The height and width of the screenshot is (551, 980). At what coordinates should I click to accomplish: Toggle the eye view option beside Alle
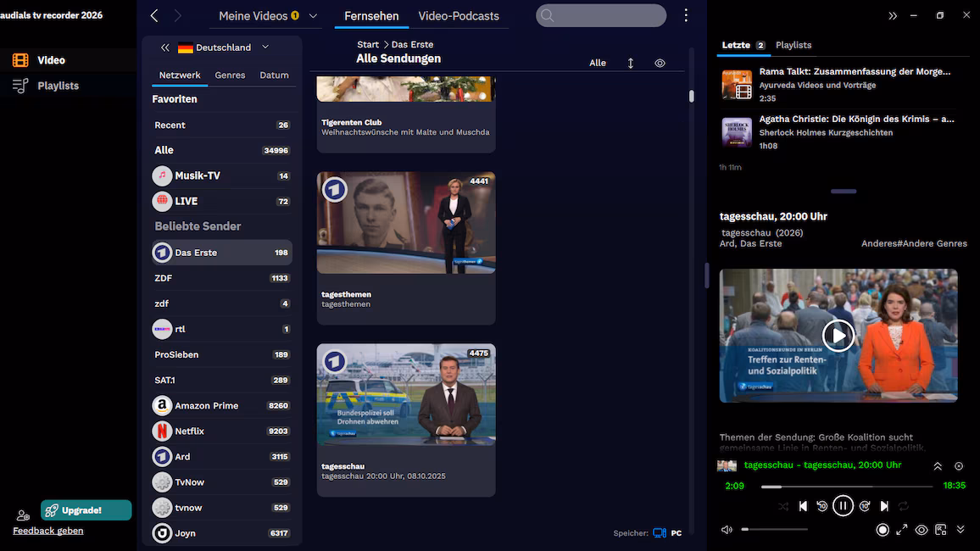click(660, 63)
